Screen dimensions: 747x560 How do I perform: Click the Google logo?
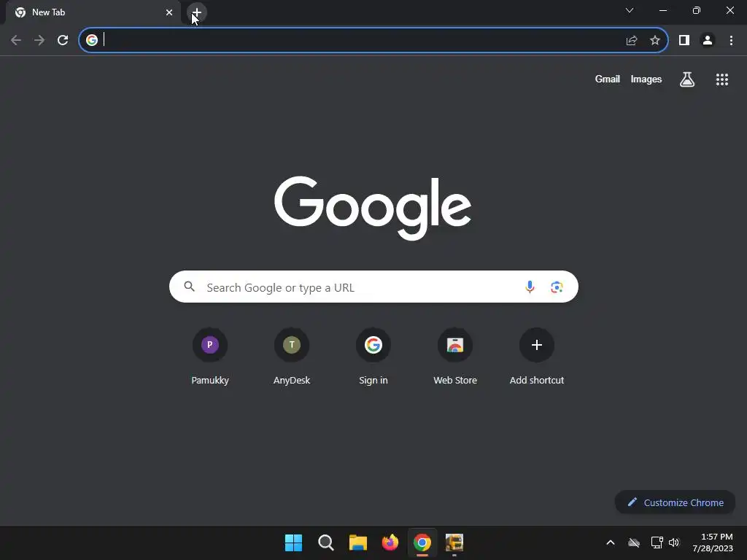point(373,208)
